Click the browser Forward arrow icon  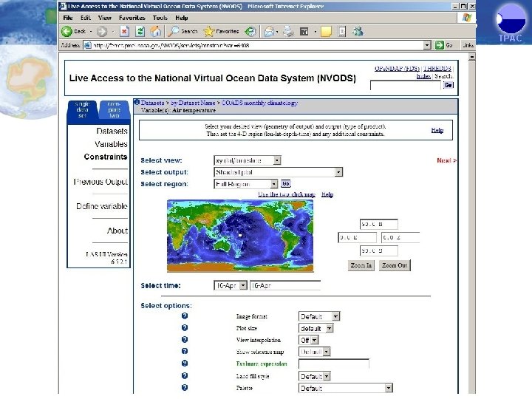tap(101, 32)
